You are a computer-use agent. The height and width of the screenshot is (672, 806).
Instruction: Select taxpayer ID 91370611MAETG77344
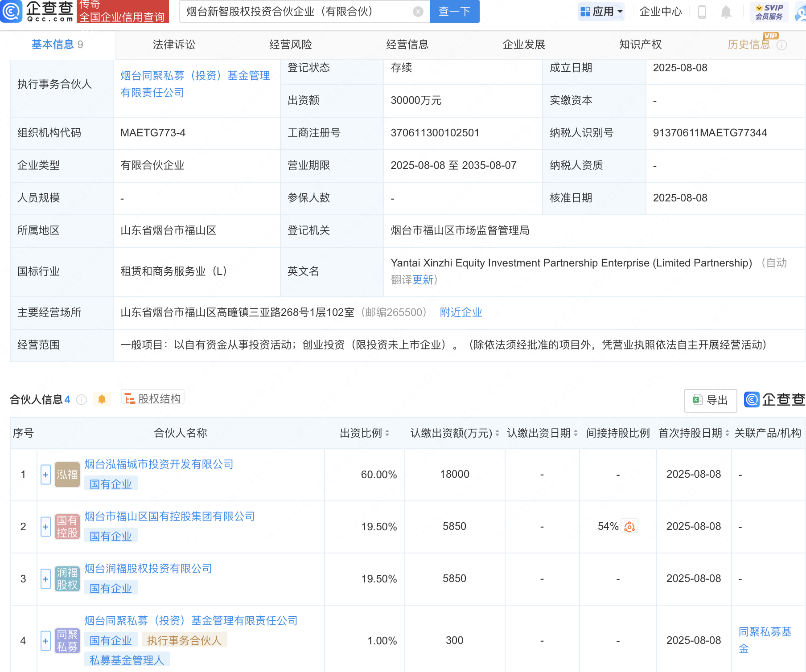(710, 133)
